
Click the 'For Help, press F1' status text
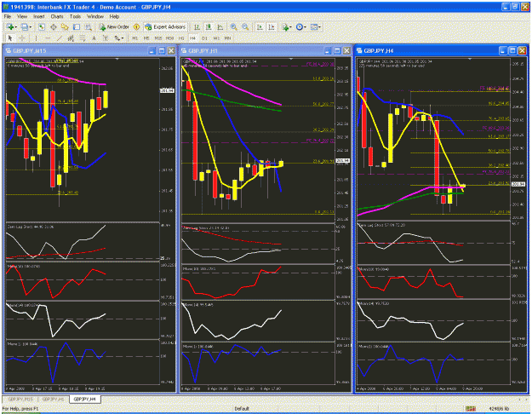tap(20, 409)
